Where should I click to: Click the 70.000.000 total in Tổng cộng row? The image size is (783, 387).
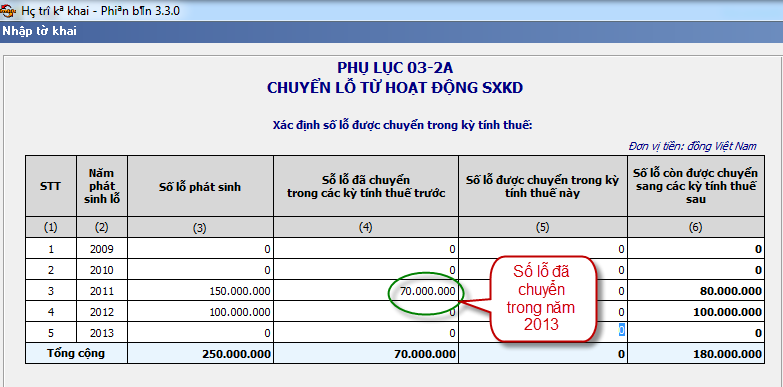coord(366,354)
